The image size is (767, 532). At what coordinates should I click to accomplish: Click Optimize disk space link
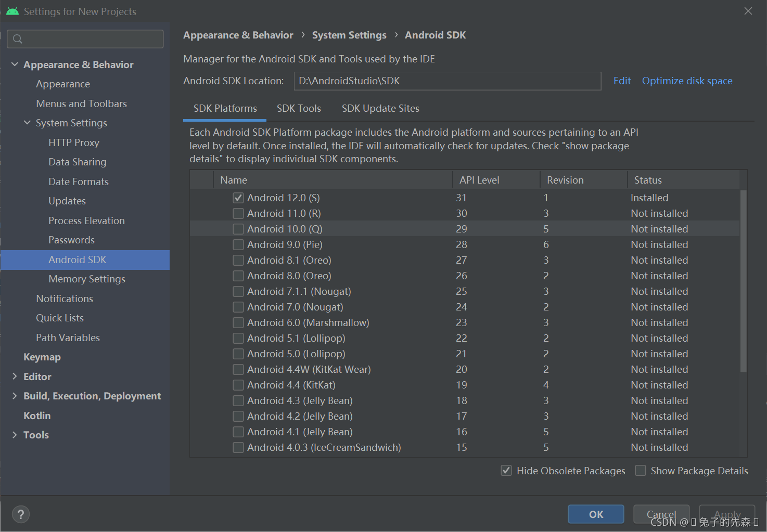(x=687, y=81)
